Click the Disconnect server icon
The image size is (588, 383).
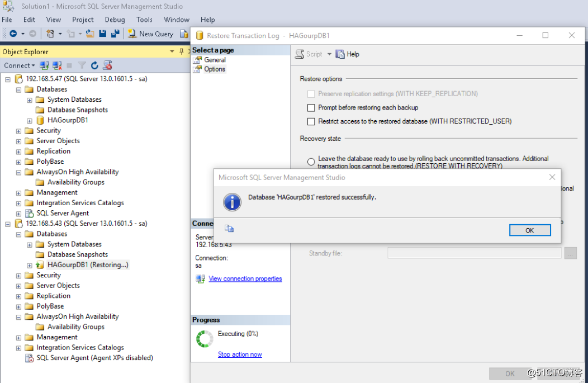pos(57,65)
